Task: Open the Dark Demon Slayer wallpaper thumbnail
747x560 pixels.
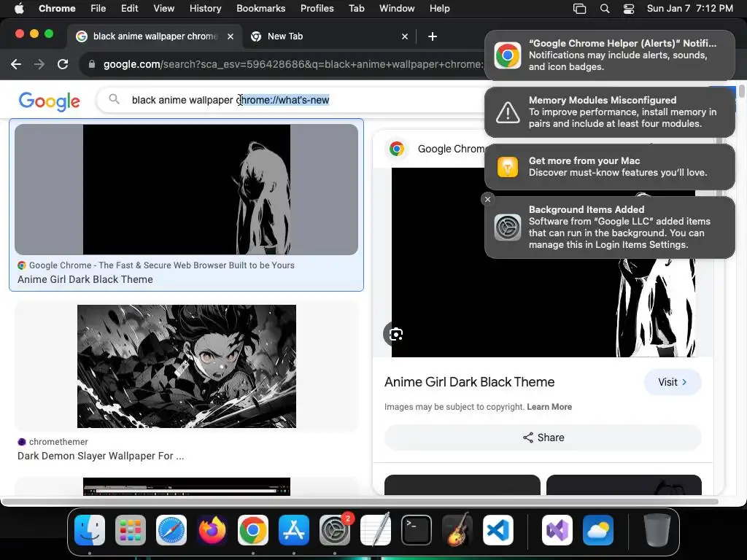Action: (x=186, y=366)
